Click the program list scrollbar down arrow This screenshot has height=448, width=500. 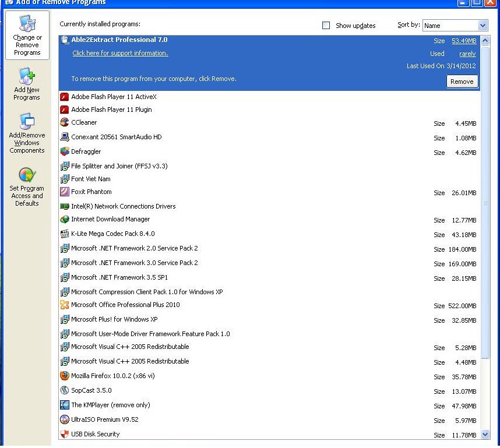(x=485, y=434)
